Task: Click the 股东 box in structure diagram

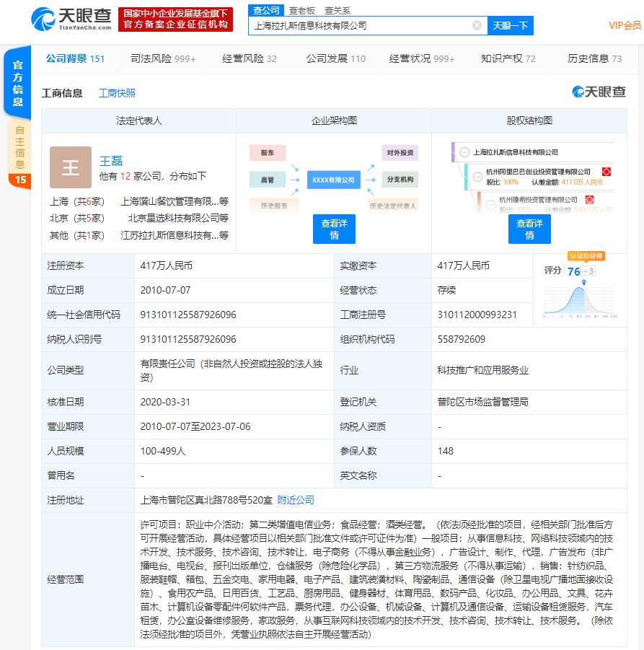Action: coord(268,153)
